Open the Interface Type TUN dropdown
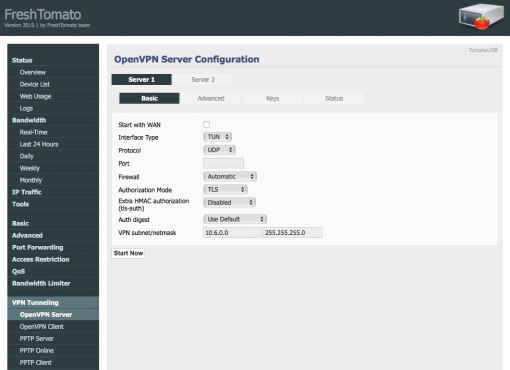The image size is (510, 370). click(x=217, y=137)
